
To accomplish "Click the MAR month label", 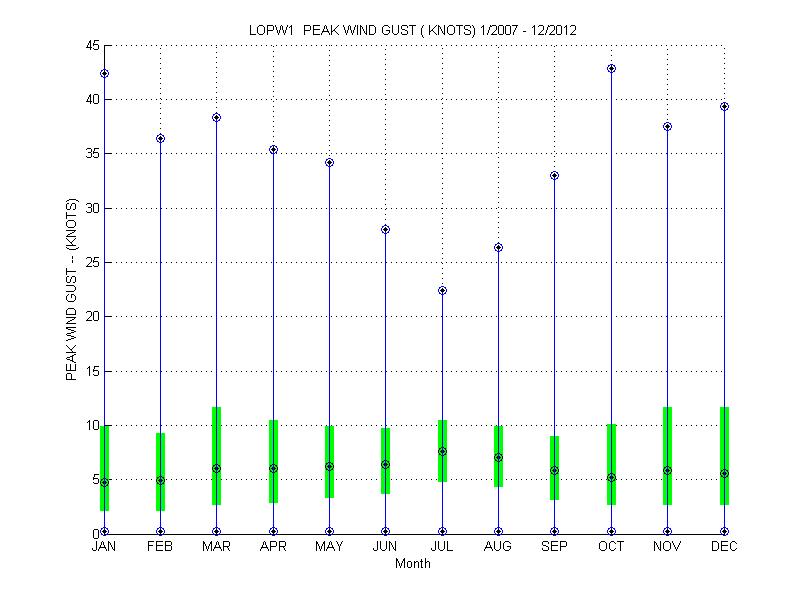I will coord(216,546).
